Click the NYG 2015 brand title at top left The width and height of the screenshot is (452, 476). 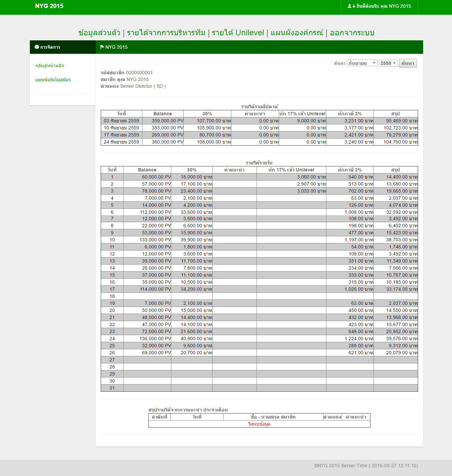49,6
